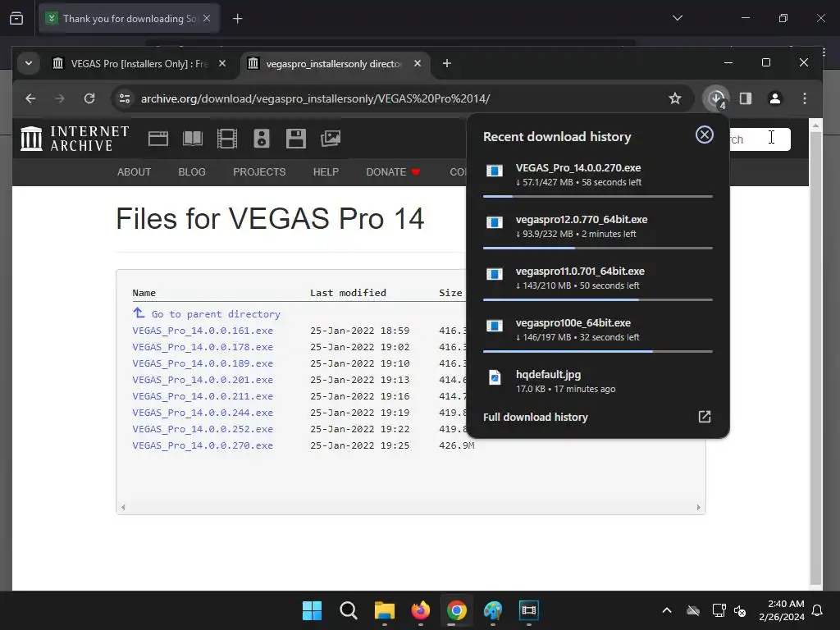The width and height of the screenshot is (840, 630).
Task: Close the Recent download history popup
Action: tap(705, 135)
